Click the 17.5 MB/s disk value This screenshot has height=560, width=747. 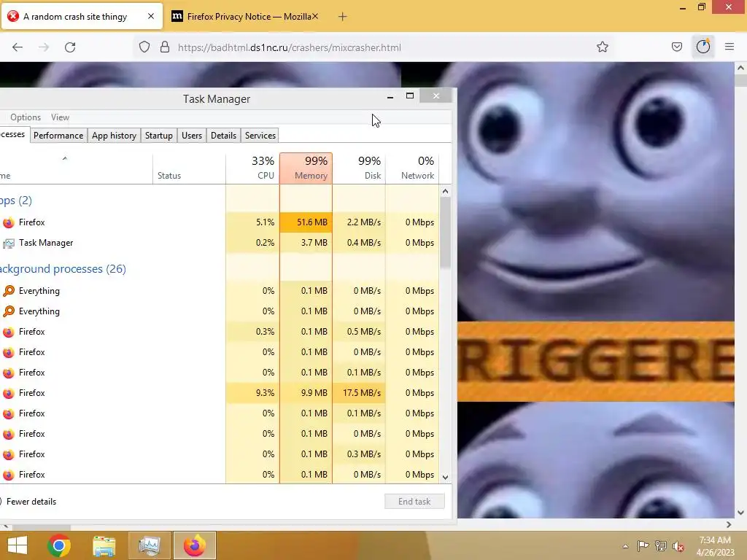(359, 393)
